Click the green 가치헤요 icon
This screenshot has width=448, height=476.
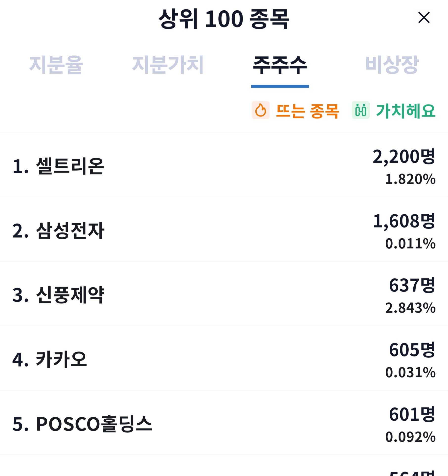(x=360, y=110)
